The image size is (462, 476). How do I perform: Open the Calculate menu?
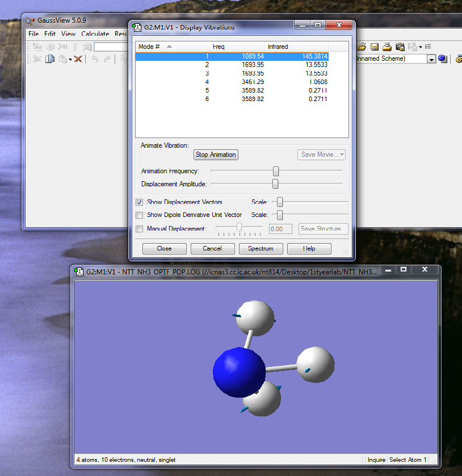(x=95, y=34)
